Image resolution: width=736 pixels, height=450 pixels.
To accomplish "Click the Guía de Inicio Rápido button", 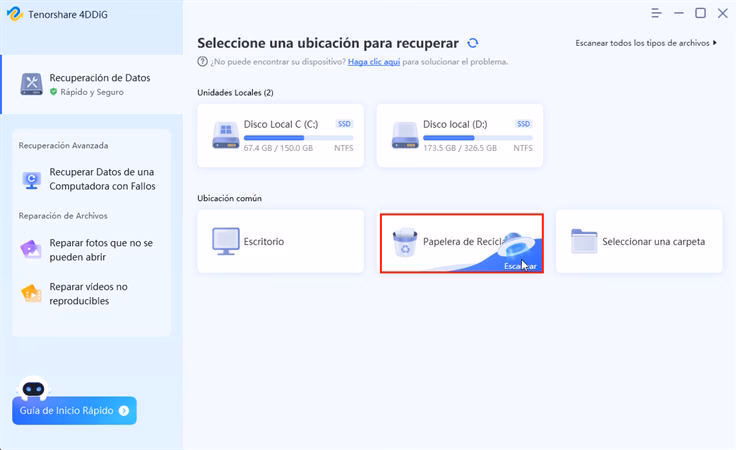I will pyautogui.click(x=74, y=411).
